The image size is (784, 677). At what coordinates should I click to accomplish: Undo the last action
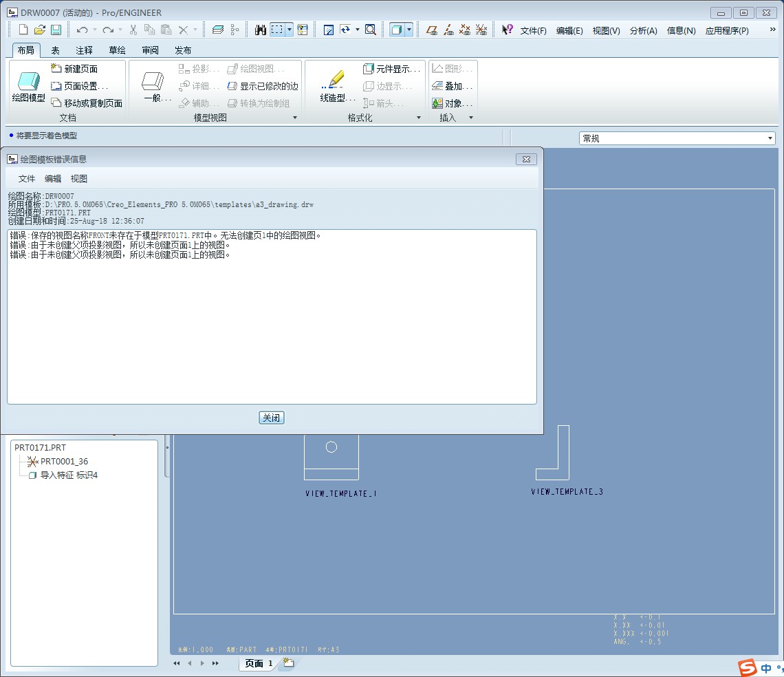[x=82, y=30]
